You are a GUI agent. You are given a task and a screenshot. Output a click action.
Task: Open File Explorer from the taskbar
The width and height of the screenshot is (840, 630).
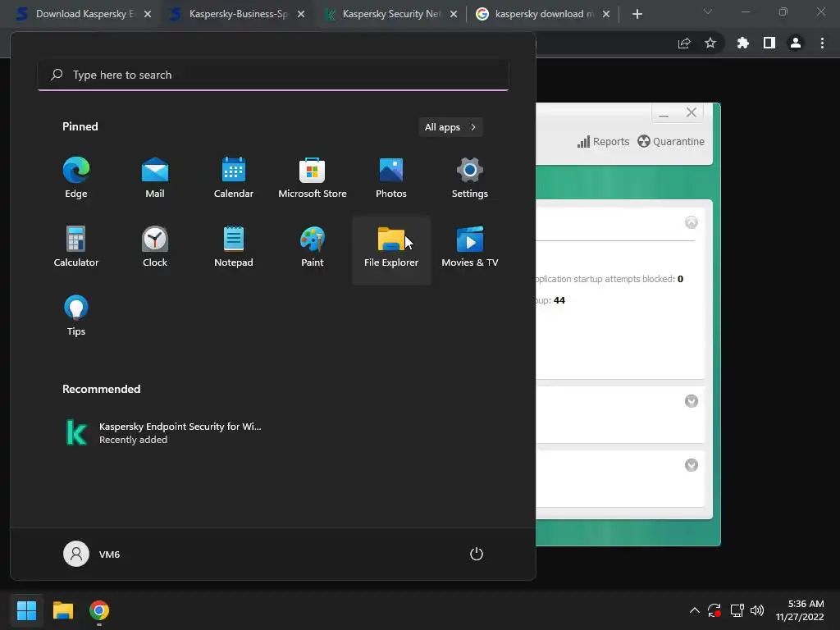pos(62,610)
